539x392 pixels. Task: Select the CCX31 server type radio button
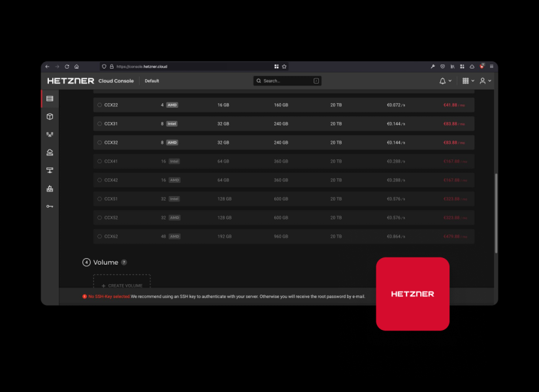99,123
